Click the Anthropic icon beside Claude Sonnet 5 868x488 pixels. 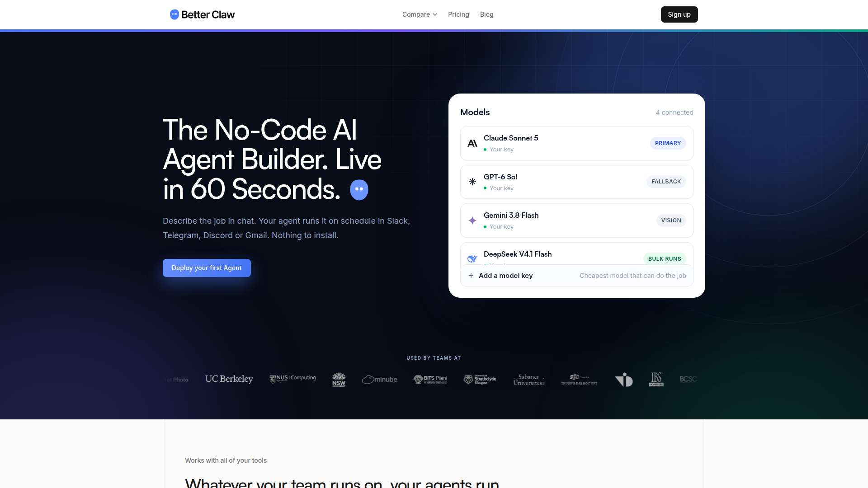[x=472, y=143]
